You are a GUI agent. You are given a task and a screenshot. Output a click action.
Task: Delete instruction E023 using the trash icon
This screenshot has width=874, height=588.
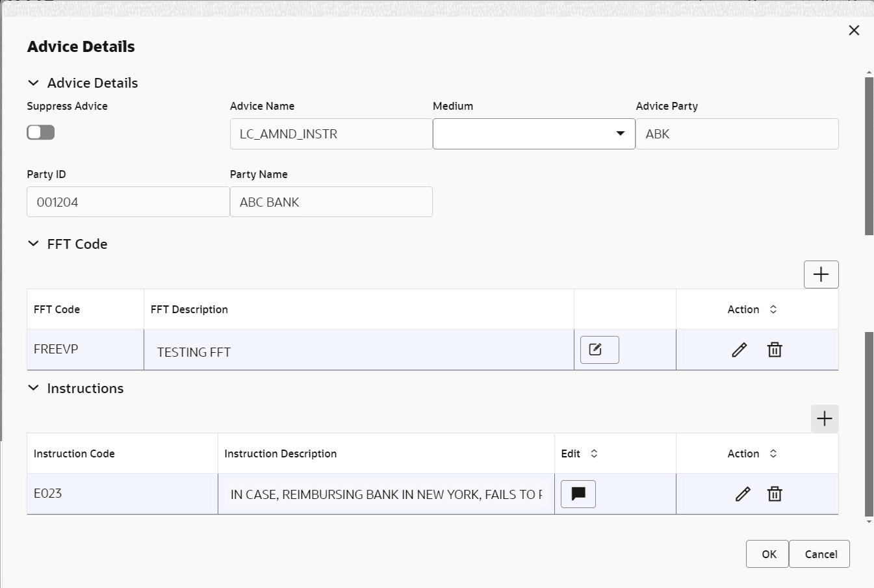click(775, 494)
